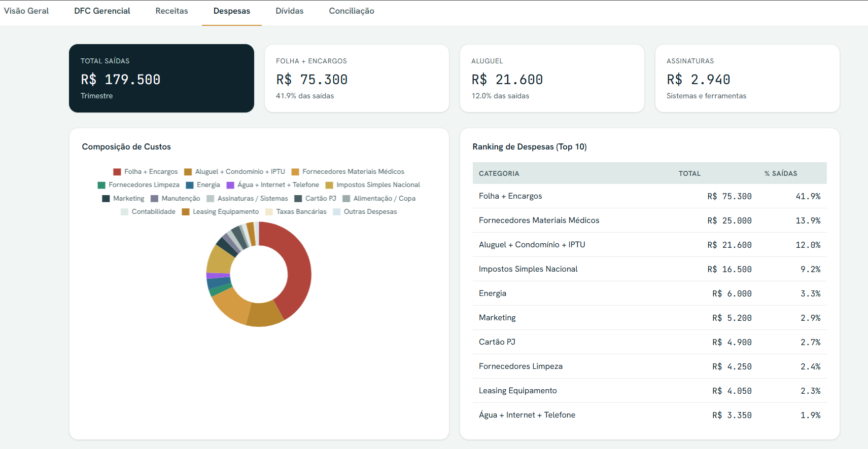Image resolution: width=868 pixels, height=449 pixels.
Task: Click the R$ 25.000 total value
Action: coord(730,220)
